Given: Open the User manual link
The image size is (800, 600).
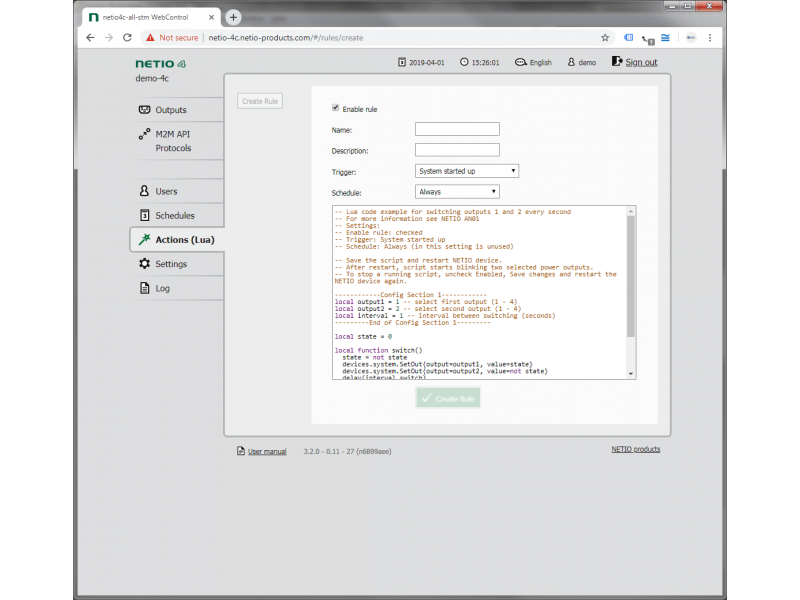Looking at the screenshot, I should pos(267,452).
